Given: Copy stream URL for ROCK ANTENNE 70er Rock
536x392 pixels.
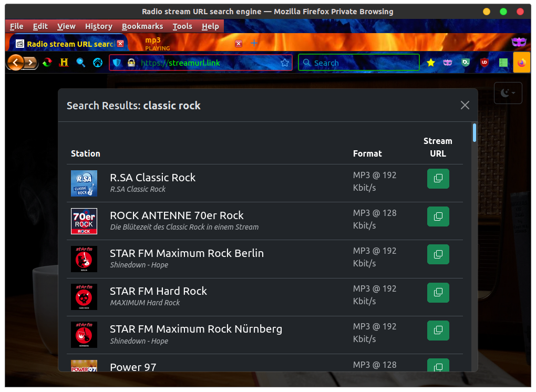Looking at the screenshot, I should pos(438,216).
